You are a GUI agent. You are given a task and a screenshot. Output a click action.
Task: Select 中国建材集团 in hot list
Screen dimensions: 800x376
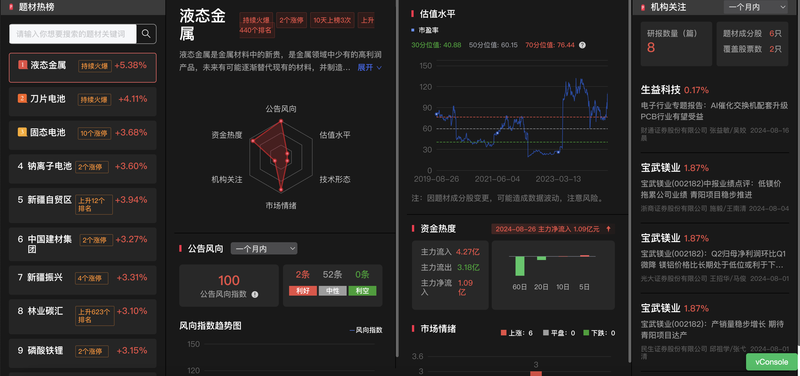click(x=83, y=244)
